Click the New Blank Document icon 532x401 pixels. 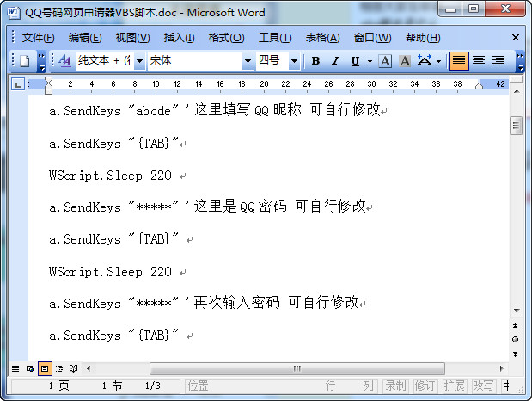tap(24, 61)
